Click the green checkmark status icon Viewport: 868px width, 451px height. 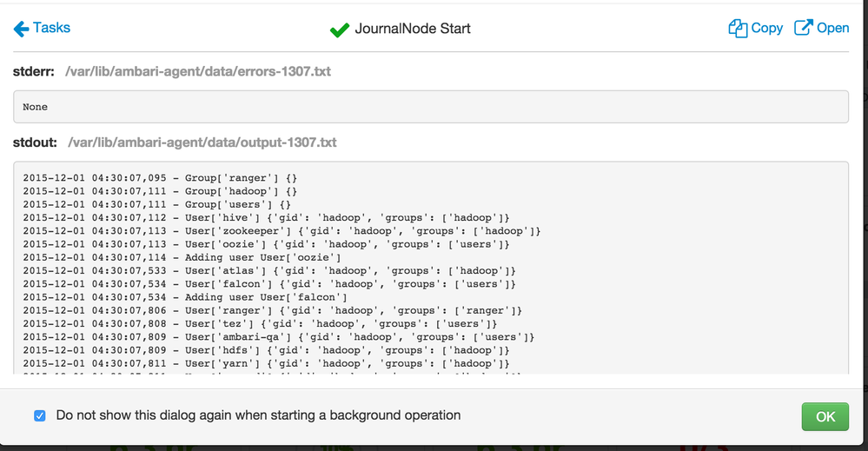click(339, 30)
